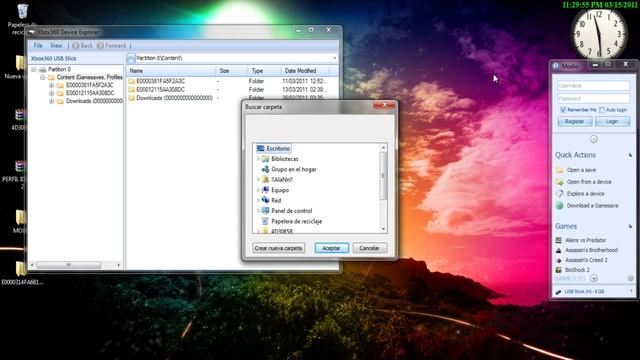This screenshot has width=640, height=360.
Task: Close the Buscar carpeta dialog
Action: 384,105
